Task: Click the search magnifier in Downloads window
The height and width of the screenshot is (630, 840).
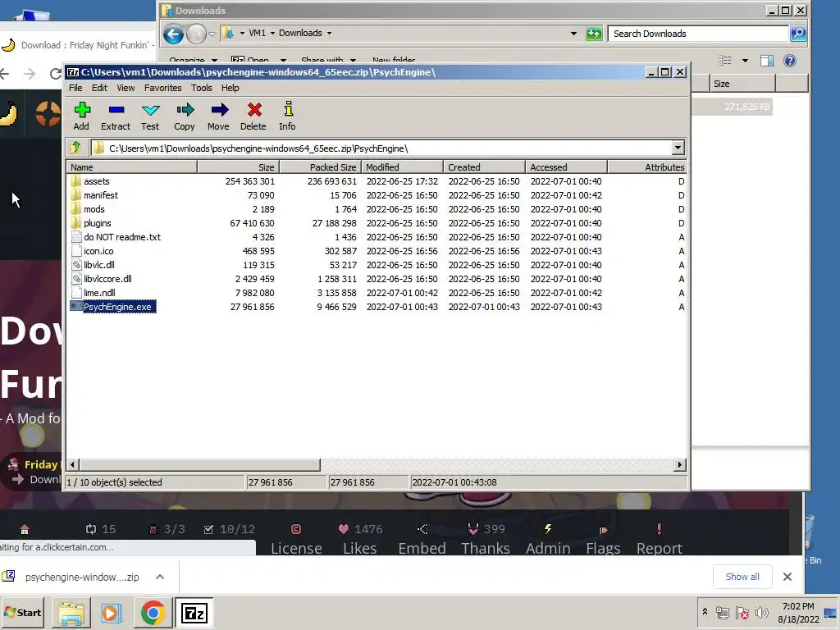Action: tap(797, 33)
